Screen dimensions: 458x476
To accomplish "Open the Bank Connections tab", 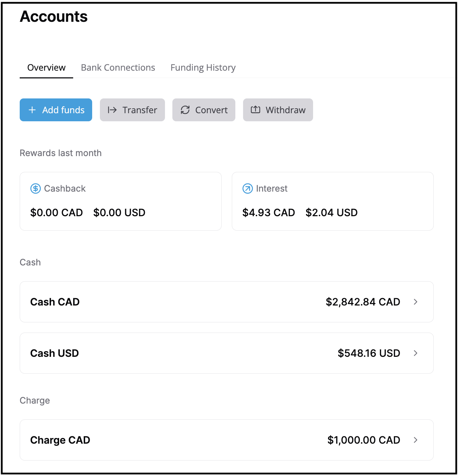I will pos(118,67).
